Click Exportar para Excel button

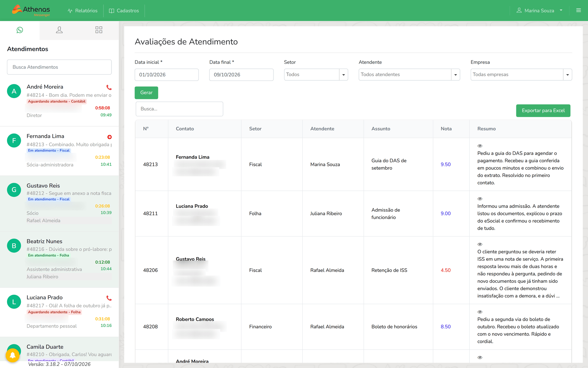click(543, 111)
